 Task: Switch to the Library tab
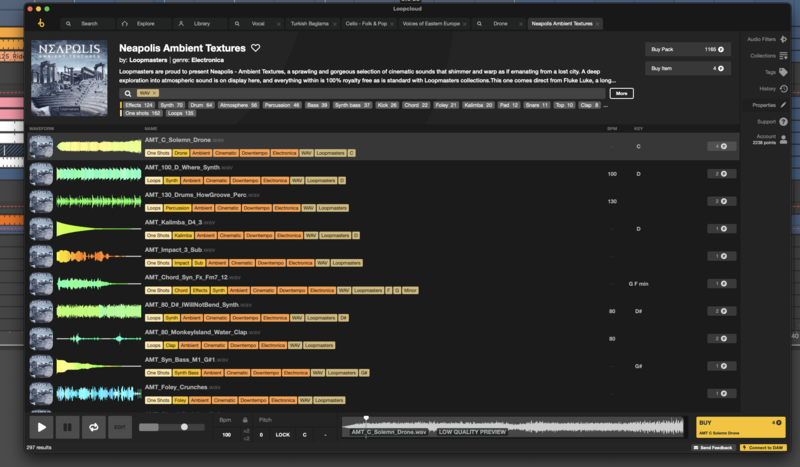199,23
